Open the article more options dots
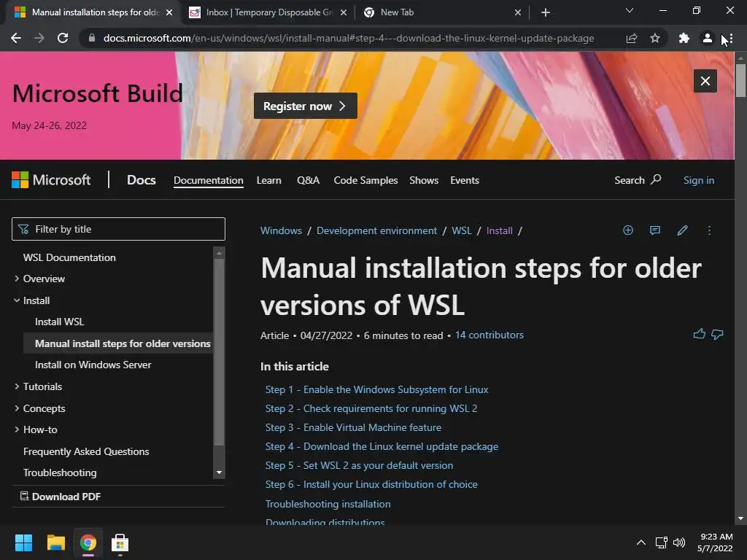The width and height of the screenshot is (747, 560). tap(709, 230)
